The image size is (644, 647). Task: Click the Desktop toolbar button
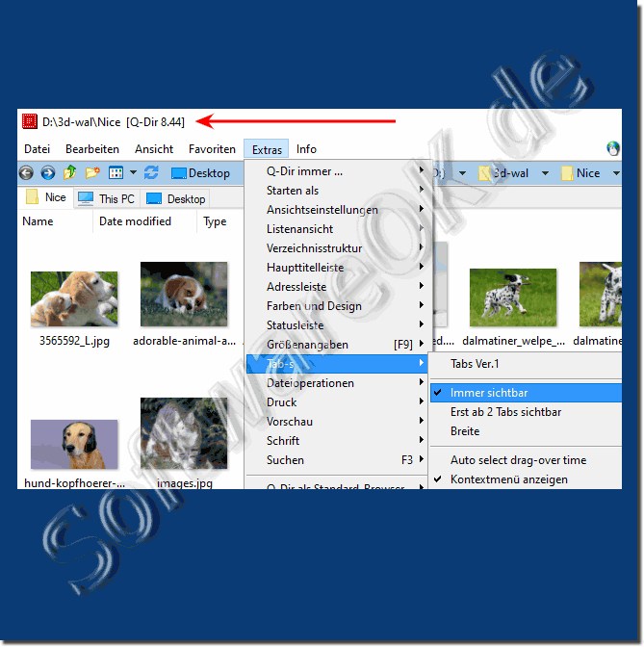(x=200, y=173)
